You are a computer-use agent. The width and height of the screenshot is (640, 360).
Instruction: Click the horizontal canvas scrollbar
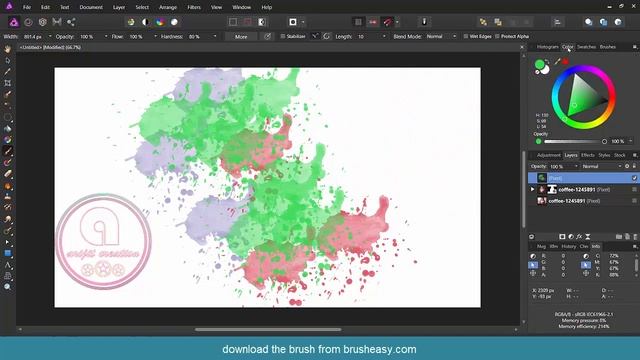click(268, 329)
